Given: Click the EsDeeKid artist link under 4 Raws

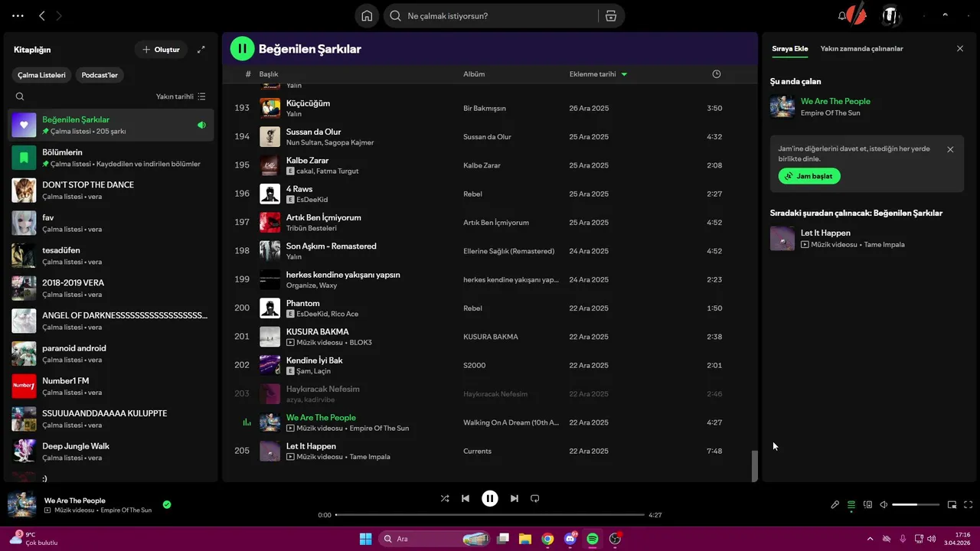Looking at the screenshot, I should coord(312,200).
